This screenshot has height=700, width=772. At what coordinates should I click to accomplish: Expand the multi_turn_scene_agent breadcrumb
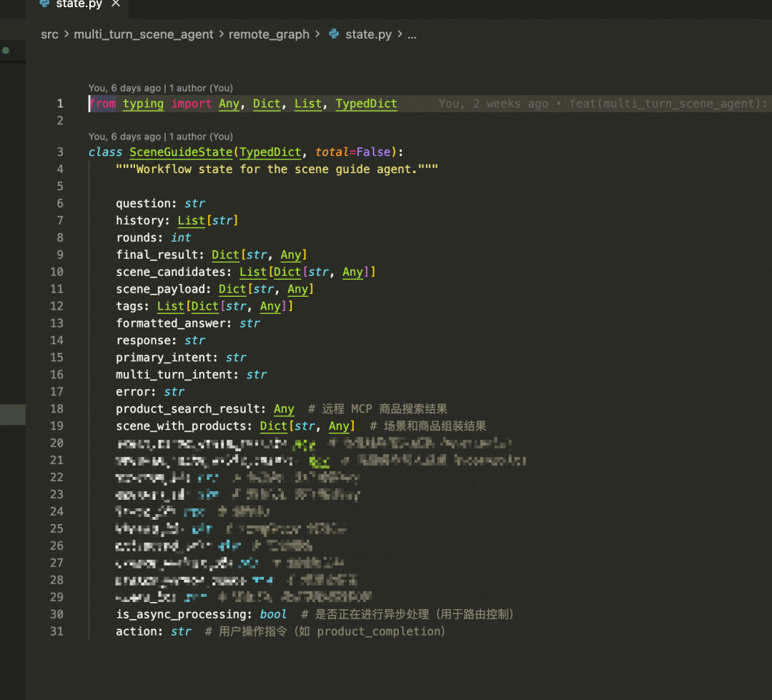click(x=143, y=34)
